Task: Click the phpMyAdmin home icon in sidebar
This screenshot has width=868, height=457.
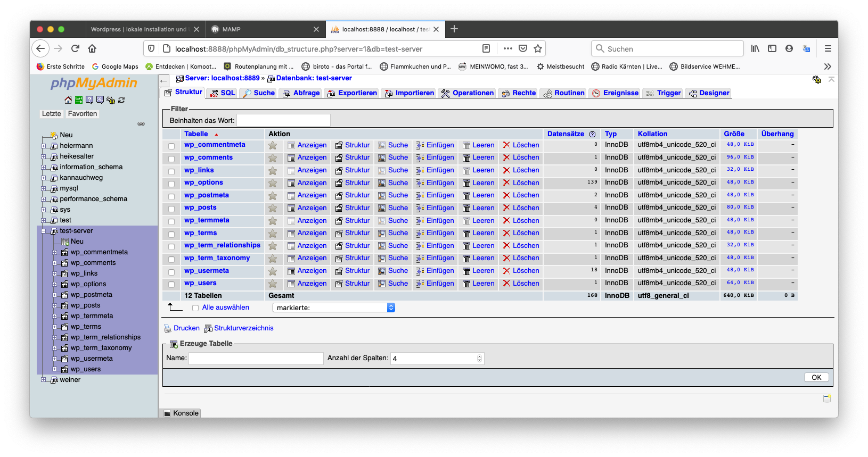Action: click(68, 100)
